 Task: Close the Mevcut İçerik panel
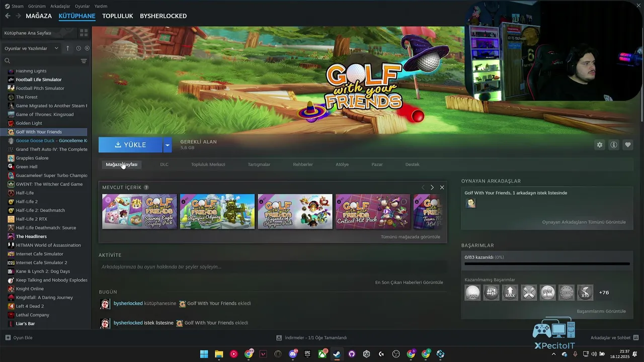[442, 187]
